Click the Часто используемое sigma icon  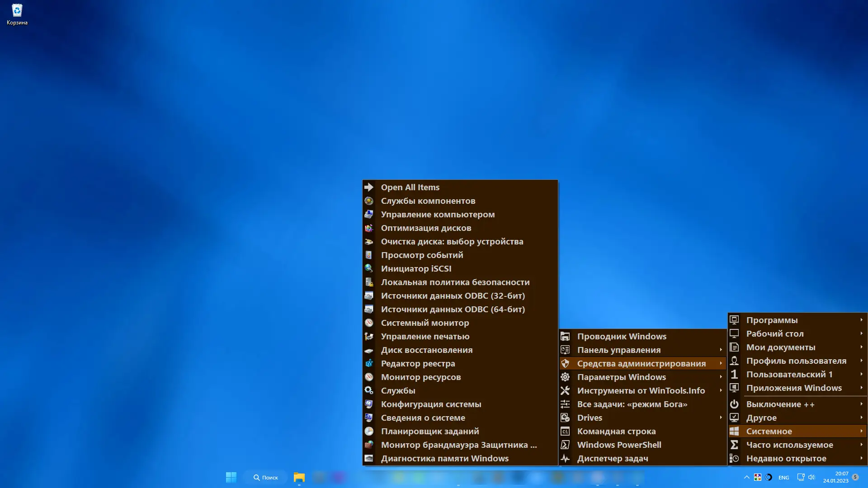[x=734, y=445]
